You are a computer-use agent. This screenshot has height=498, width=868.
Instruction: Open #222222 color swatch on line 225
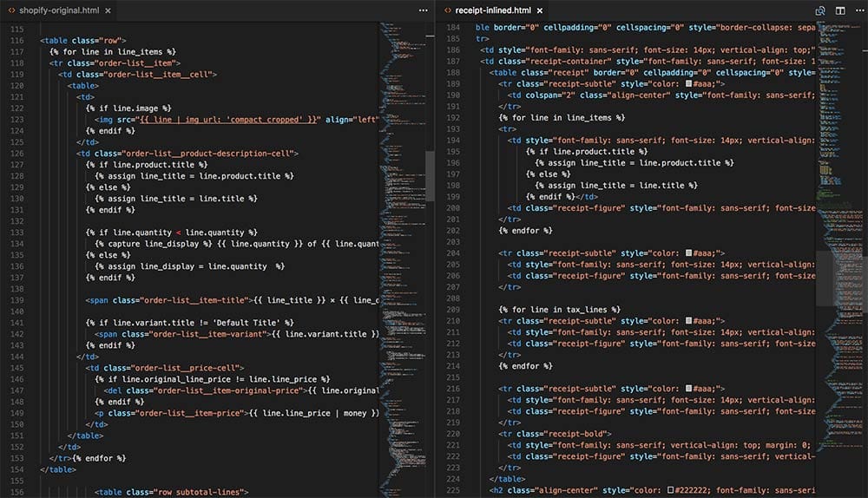[x=670, y=490]
